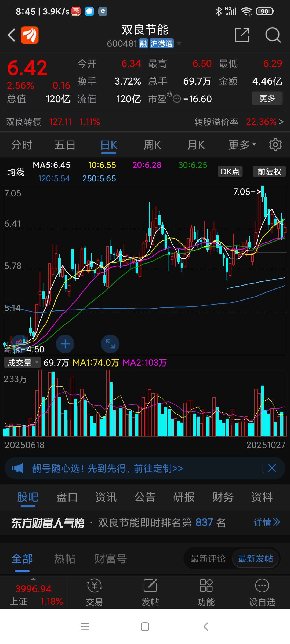Screen dimensions: 290x644
Task: Open 更多 chart period dropdown
Action: click(x=242, y=145)
